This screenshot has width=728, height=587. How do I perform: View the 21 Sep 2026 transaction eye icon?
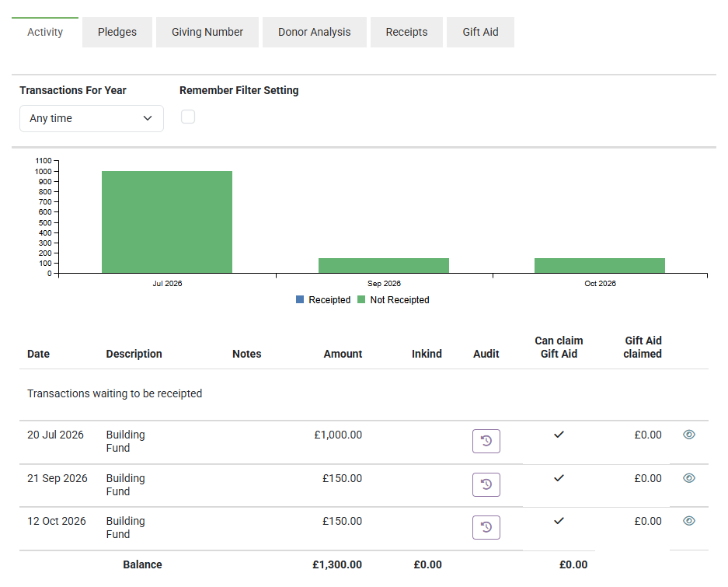pos(689,478)
